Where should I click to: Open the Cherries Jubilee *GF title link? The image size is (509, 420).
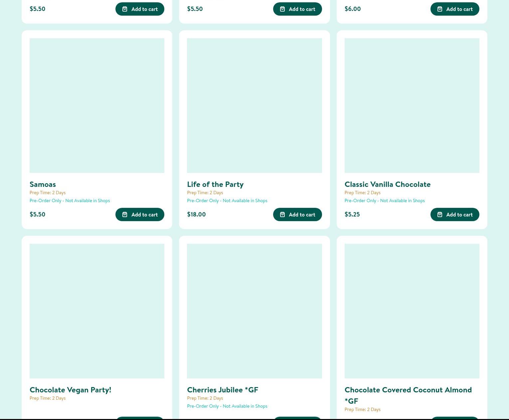(x=222, y=390)
